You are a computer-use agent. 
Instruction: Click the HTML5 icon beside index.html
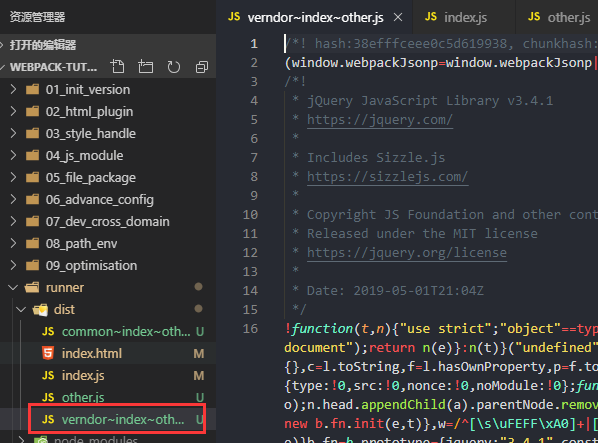point(48,353)
